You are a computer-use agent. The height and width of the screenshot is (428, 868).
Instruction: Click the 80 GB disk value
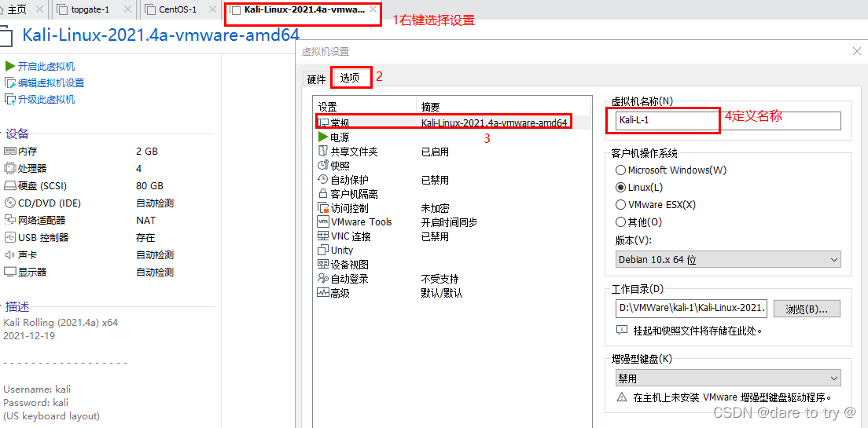coord(149,186)
